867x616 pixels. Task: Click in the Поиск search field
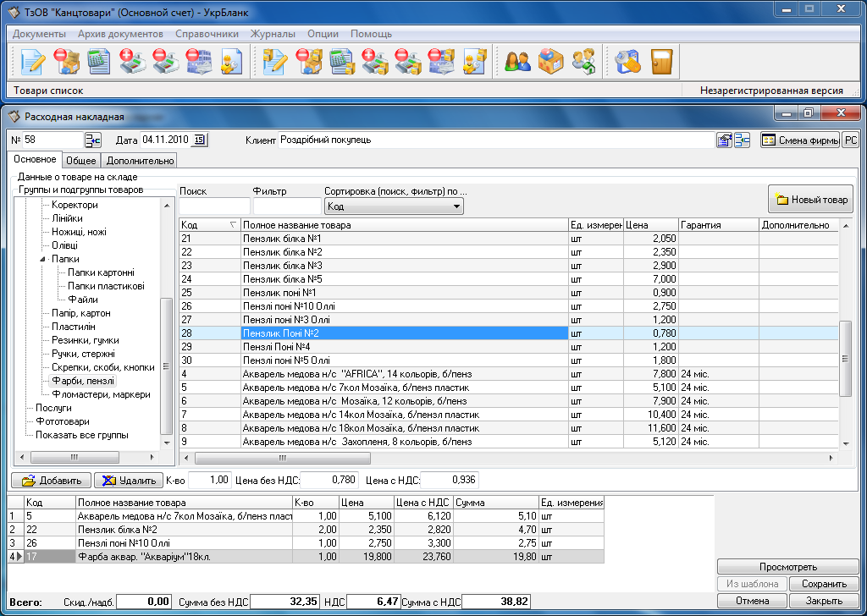click(214, 206)
